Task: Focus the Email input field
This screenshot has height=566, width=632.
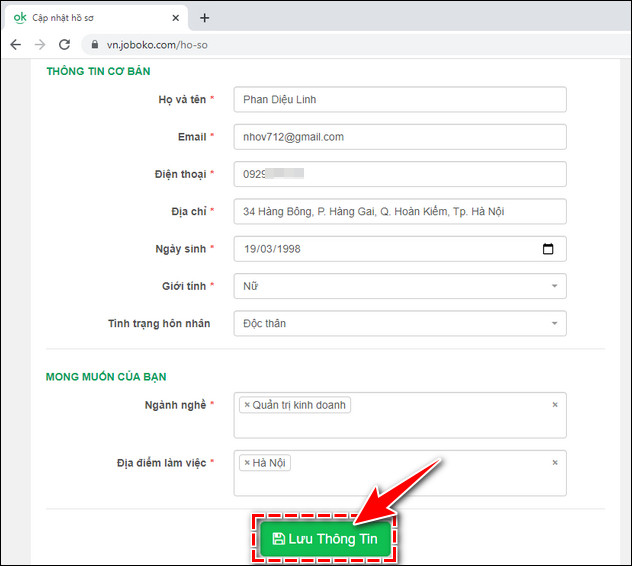Action: pos(400,137)
